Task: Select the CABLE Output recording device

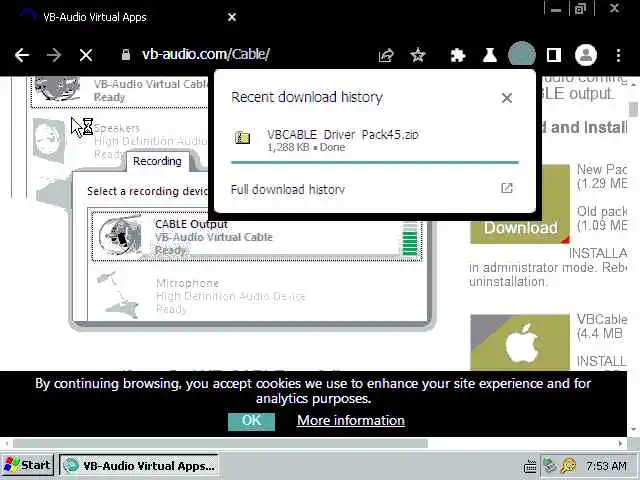Action: 257,236
